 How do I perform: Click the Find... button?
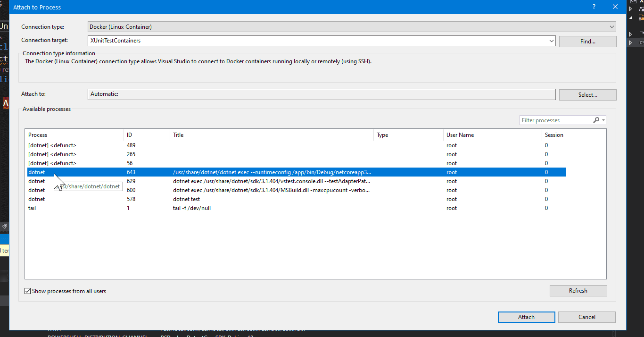(x=587, y=42)
